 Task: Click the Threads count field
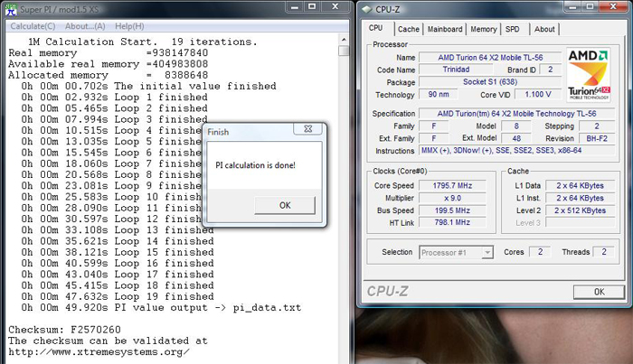click(604, 252)
